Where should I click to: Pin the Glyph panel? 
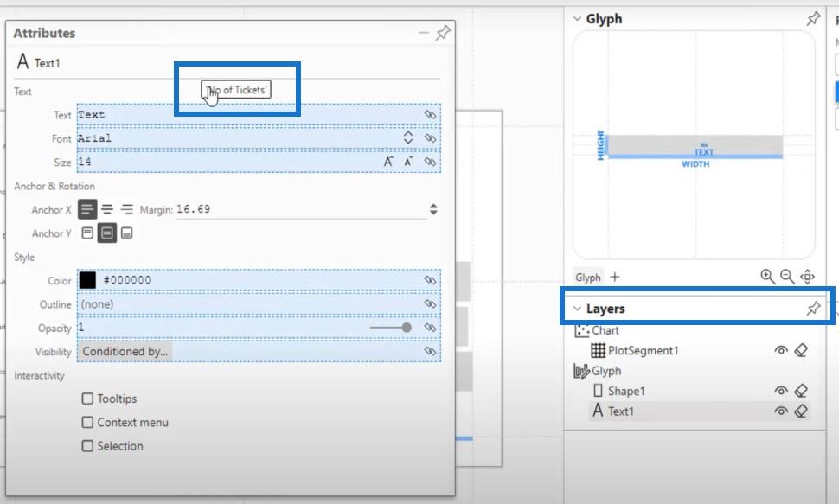coord(813,19)
